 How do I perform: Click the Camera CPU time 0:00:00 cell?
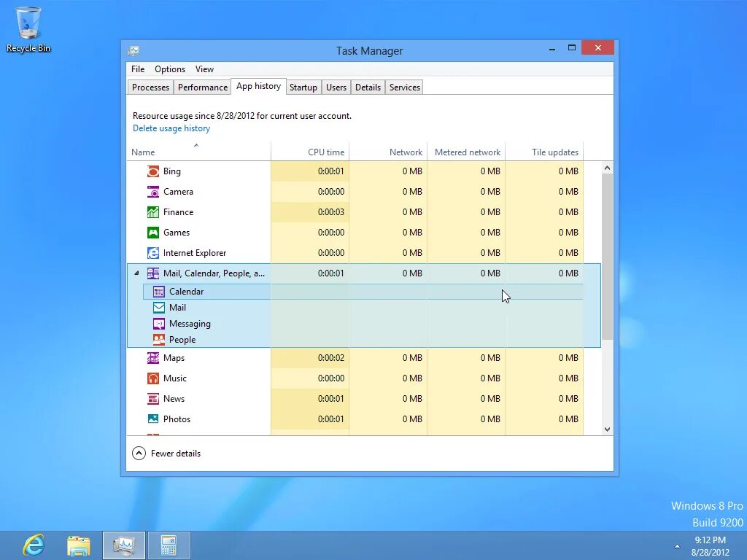click(310, 192)
